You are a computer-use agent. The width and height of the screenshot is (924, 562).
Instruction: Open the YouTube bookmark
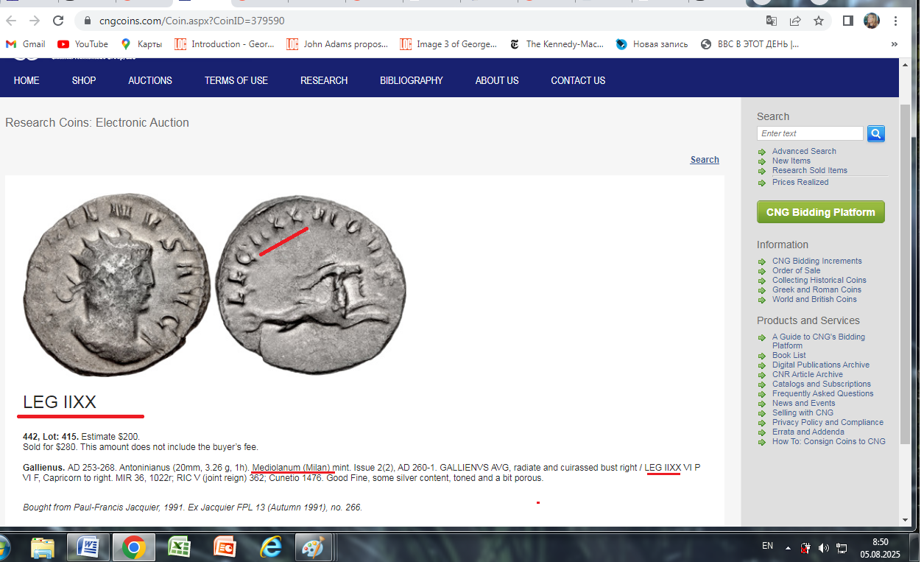(82, 44)
